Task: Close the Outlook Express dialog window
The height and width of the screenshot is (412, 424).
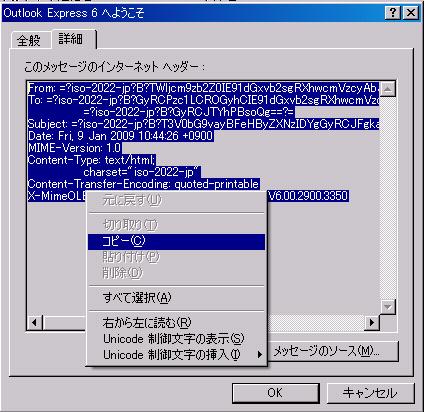Action: [x=411, y=13]
